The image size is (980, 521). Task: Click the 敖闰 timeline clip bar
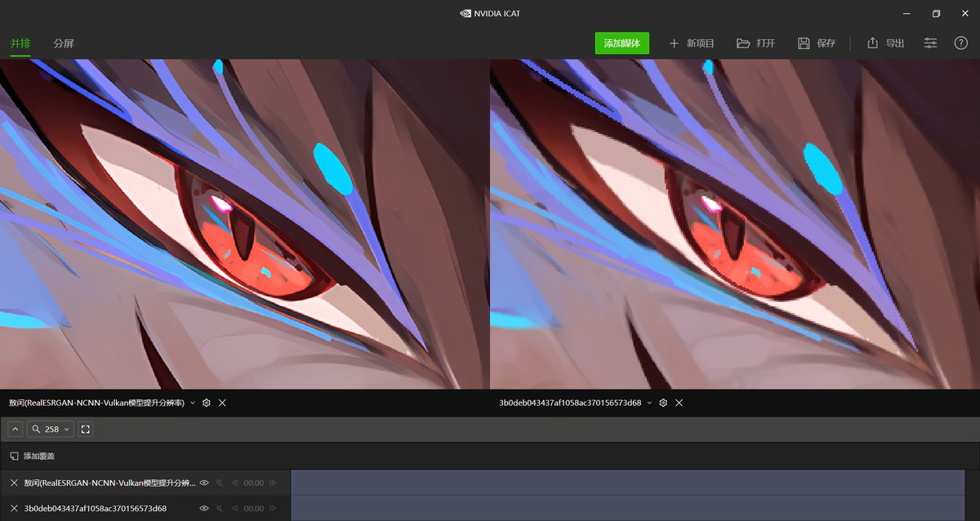(x=627, y=483)
